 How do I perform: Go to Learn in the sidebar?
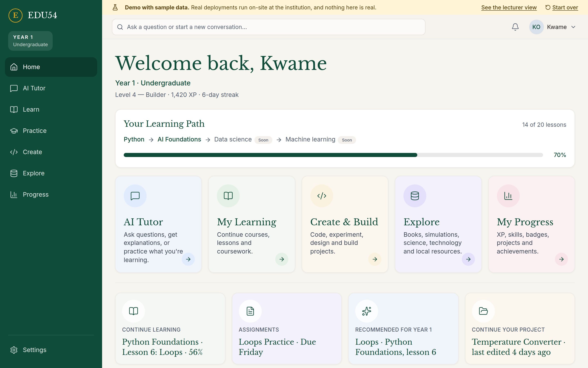51,110
